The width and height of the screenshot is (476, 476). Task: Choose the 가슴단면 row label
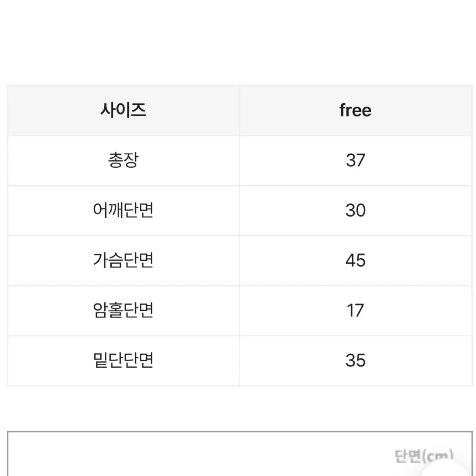[123, 261]
